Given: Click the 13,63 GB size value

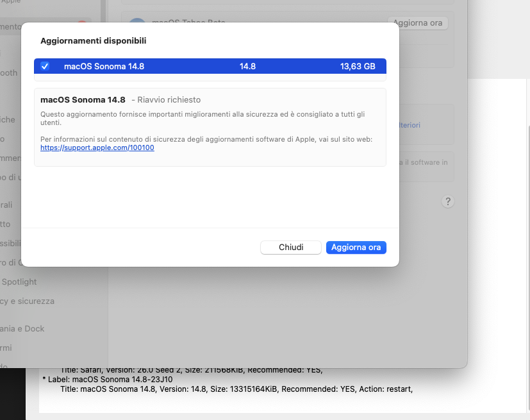Looking at the screenshot, I should click(x=358, y=66).
